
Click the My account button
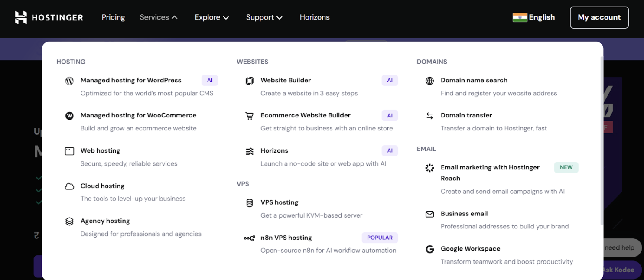599,17
